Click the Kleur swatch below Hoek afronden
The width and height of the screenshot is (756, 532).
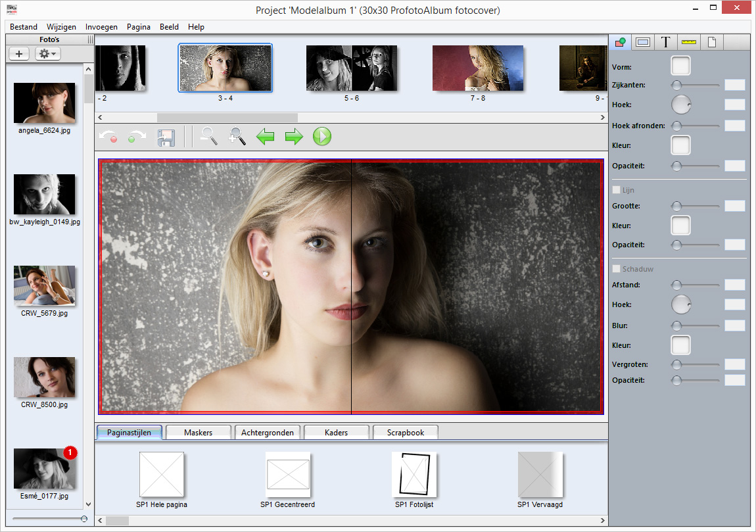[680, 145]
